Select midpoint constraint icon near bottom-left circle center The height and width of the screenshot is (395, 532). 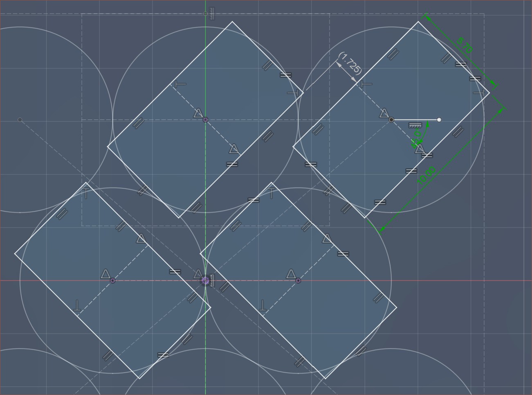[106, 274]
